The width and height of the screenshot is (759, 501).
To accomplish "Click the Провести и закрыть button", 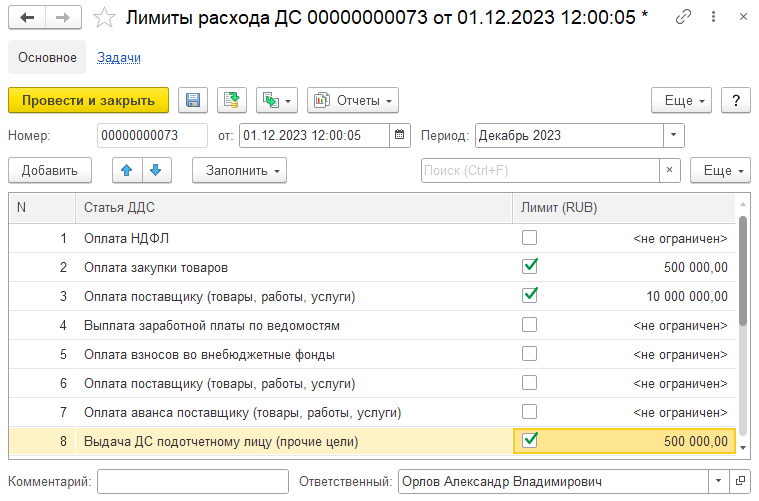I will 88,100.
